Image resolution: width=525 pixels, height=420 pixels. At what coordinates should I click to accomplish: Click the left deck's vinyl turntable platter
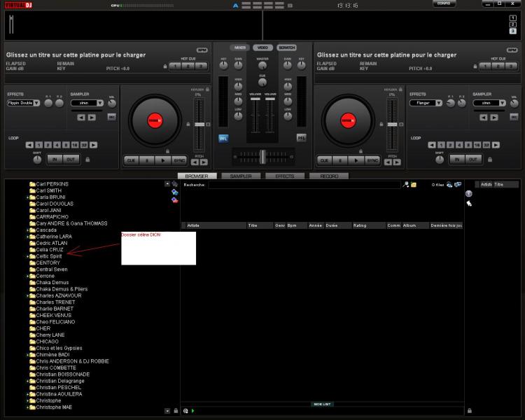point(153,120)
